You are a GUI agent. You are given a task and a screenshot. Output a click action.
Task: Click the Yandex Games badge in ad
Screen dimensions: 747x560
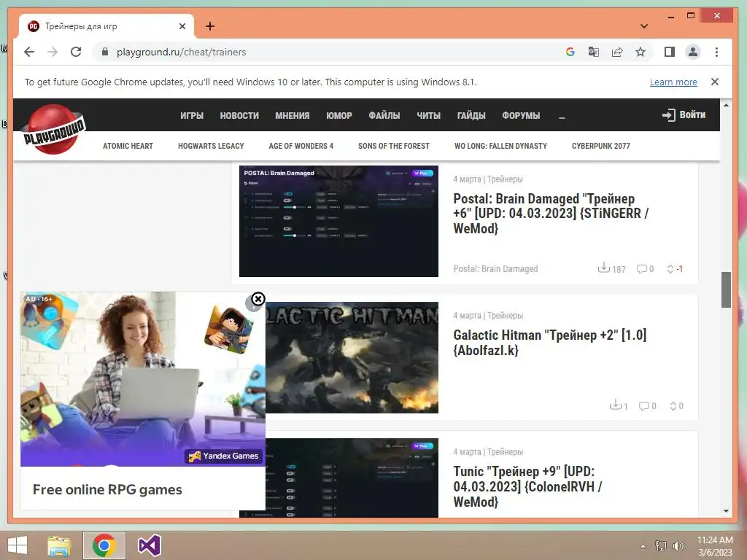click(223, 456)
